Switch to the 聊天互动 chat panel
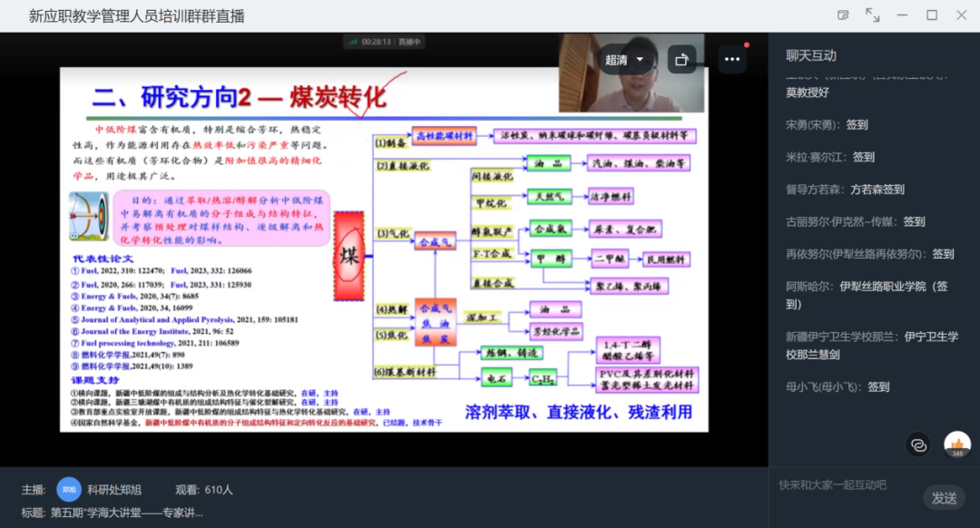980x528 pixels. pyautogui.click(x=808, y=54)
